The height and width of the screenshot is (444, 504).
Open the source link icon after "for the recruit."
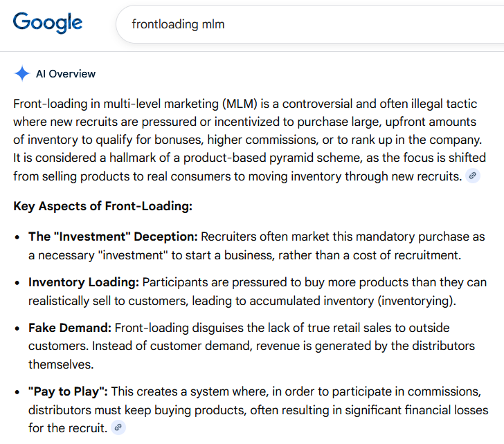[x=118, y=427]
